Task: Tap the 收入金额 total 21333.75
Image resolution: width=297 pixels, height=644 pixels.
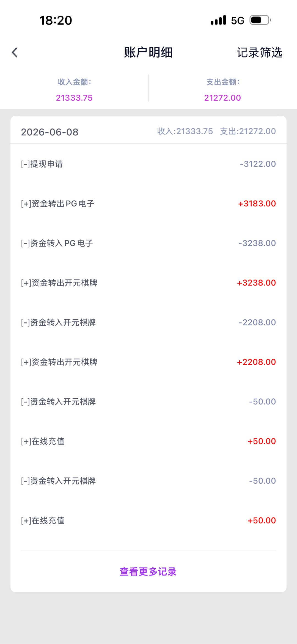Action: pyautogui.click(x=74, y=98)
